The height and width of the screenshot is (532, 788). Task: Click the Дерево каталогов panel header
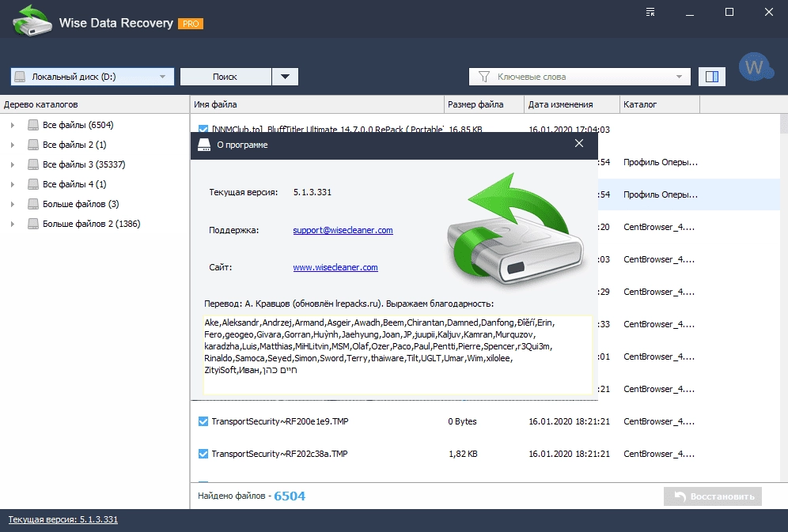tap(94, 104)
